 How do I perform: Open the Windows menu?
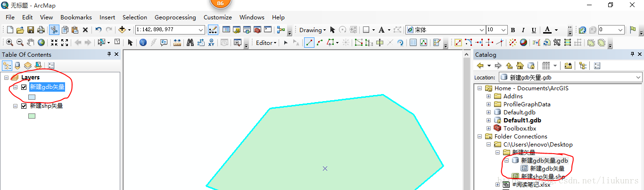(x=252, y=17)
